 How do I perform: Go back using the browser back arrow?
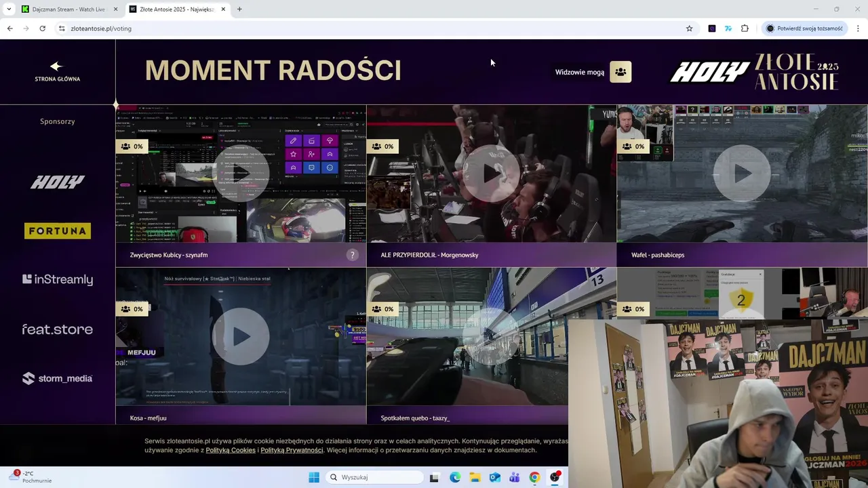pos(9,28)
